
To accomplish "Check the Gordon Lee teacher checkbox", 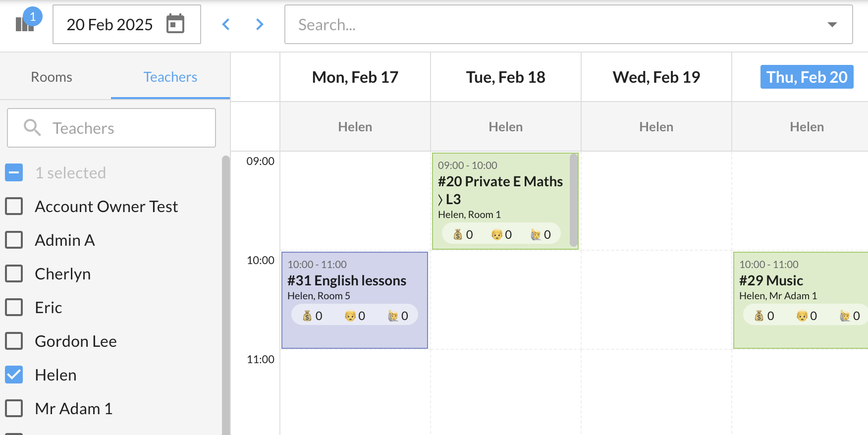I will click(14, 341).
